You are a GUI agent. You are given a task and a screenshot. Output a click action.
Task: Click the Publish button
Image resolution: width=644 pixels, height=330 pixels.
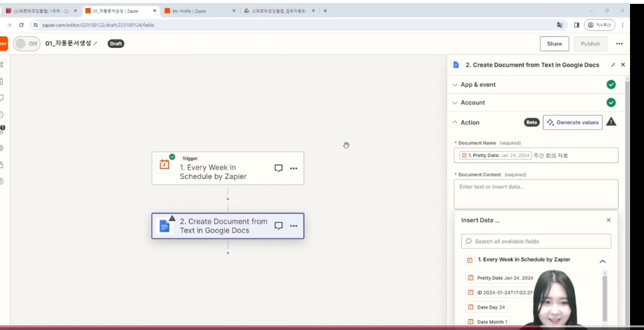[590, 43]
